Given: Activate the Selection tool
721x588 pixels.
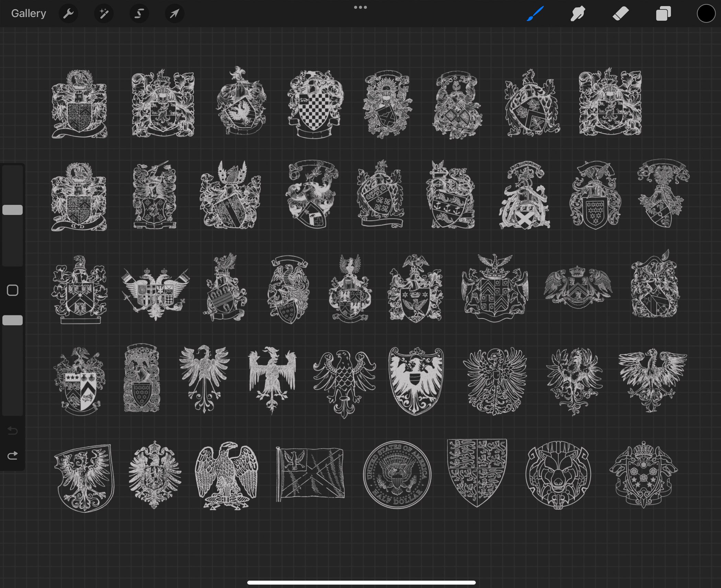Looking at the screenshot, I should click(x=139, y=13).
